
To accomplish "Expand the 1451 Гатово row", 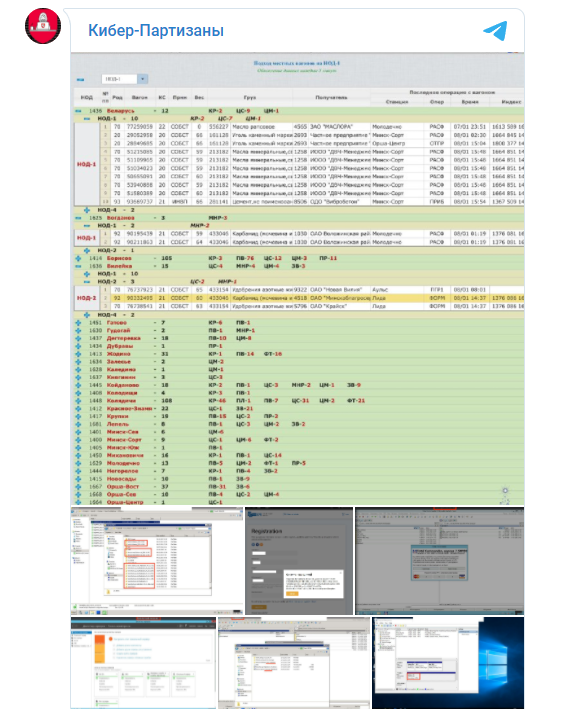I will point(78,323).
